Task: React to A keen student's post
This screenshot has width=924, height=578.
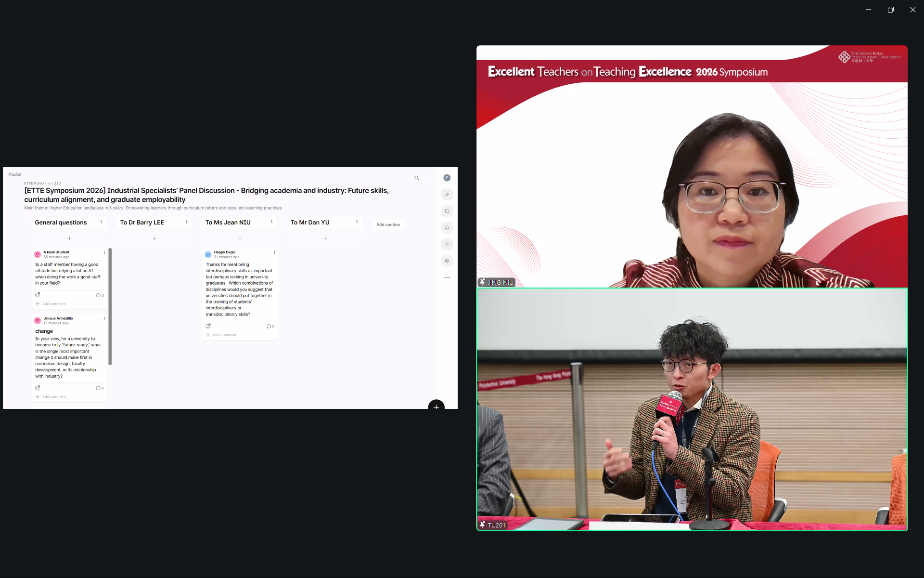Action: click(x=38, y=295)
